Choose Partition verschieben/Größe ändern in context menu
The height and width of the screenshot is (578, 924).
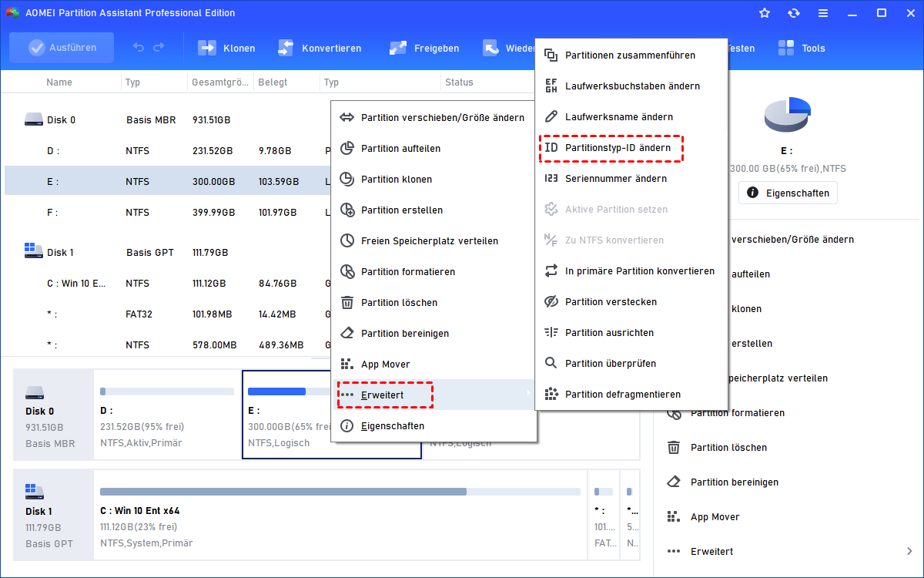tap(433, 117)
